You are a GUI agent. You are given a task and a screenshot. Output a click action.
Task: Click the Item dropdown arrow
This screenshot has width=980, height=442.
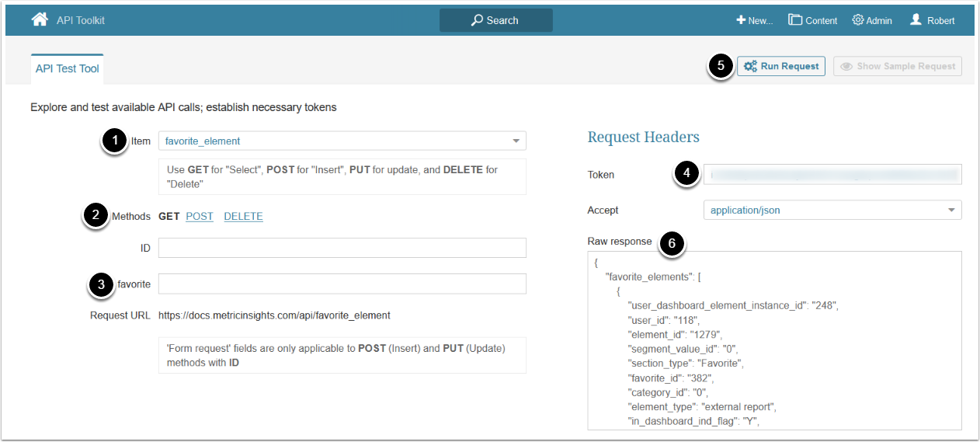(x=516, y=141)
